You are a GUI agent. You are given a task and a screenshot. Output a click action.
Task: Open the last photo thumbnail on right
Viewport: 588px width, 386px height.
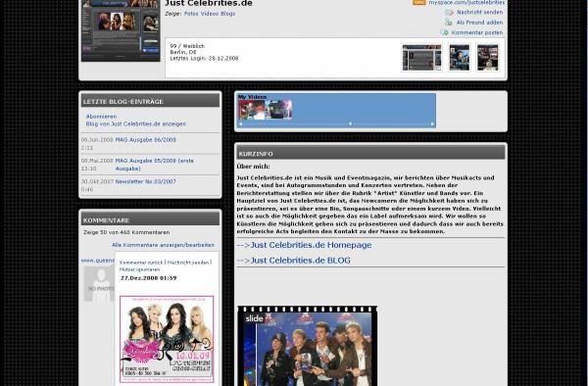pos(487,58)
